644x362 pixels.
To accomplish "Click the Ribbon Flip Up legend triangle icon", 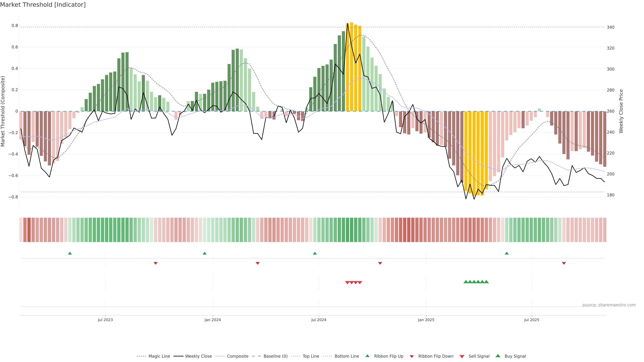I will point(367,356).
